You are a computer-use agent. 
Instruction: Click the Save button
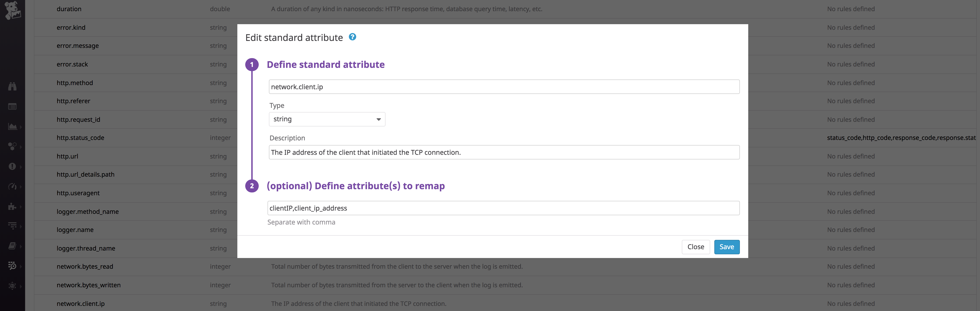[727, 247]
